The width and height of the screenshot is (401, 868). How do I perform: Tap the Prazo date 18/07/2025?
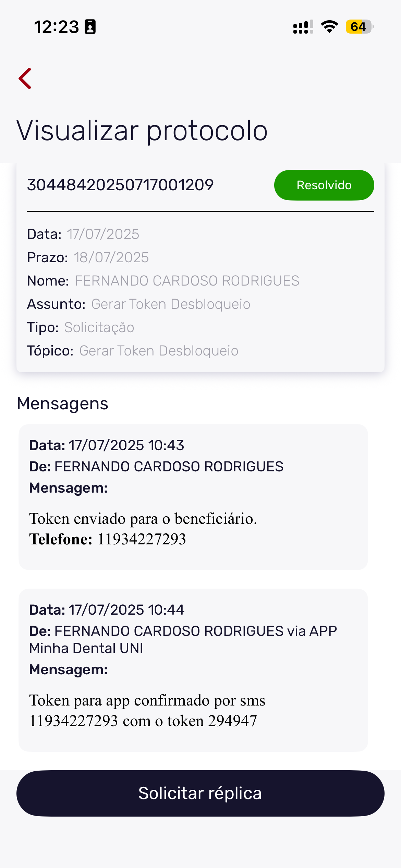click(x=111, y=257)
